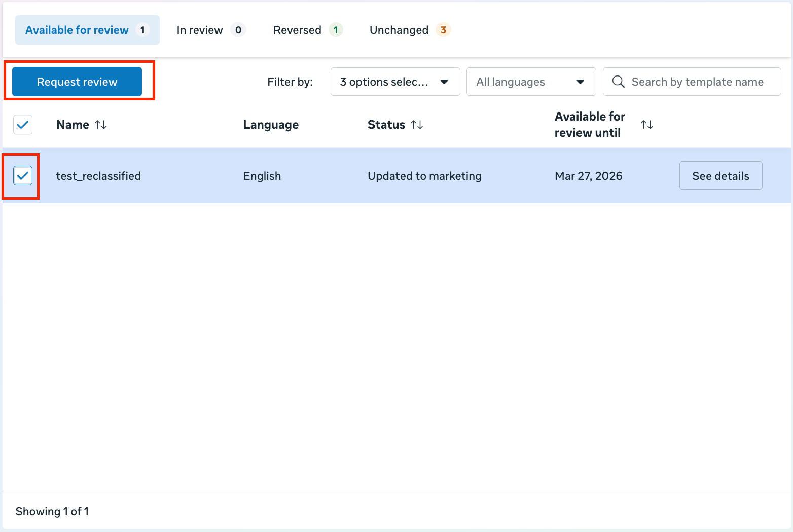Click the caret arrow in All languages
Viewport: 793px width, 532px height.
tap(580, 82)
